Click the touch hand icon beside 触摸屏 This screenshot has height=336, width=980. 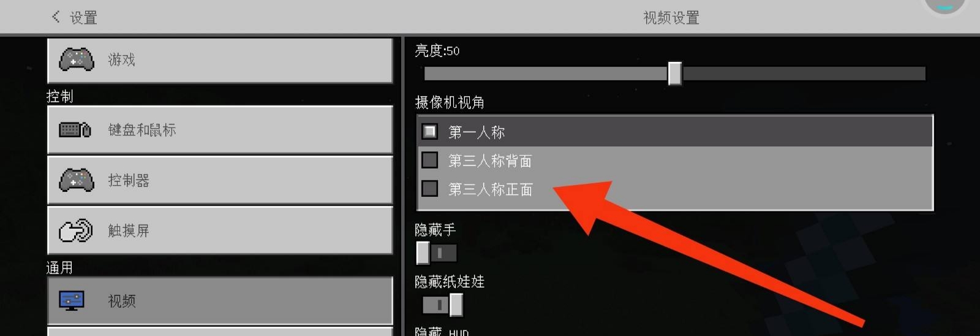coord(76,231)
